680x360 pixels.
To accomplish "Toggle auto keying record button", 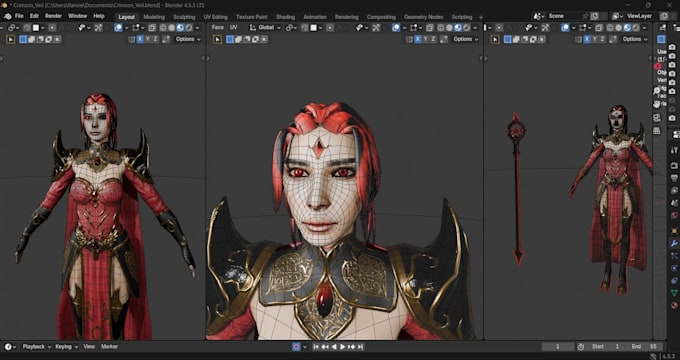I will (297, 347).
